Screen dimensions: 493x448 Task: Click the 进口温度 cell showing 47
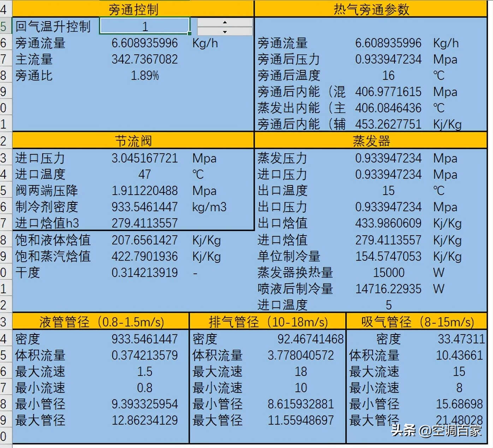tap(145, 174)
